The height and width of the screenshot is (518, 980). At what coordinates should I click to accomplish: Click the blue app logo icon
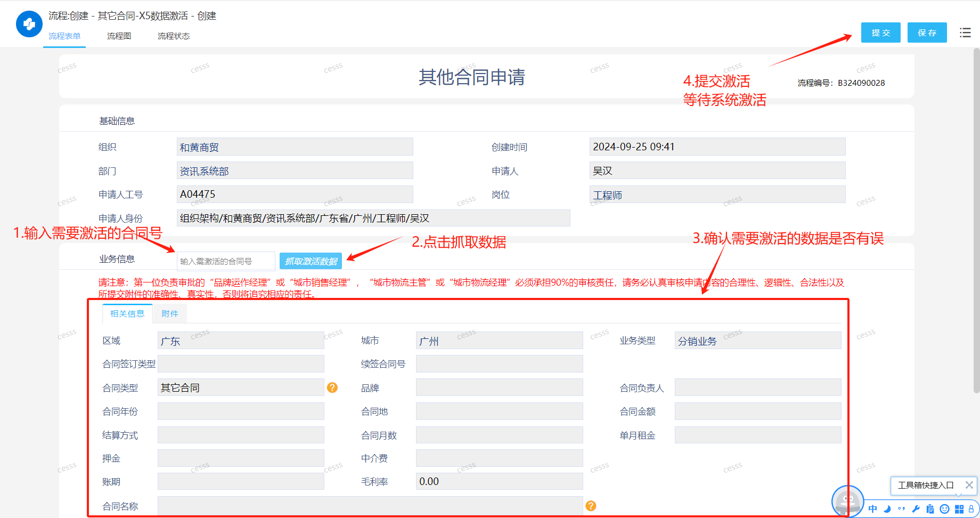[29, 24]
